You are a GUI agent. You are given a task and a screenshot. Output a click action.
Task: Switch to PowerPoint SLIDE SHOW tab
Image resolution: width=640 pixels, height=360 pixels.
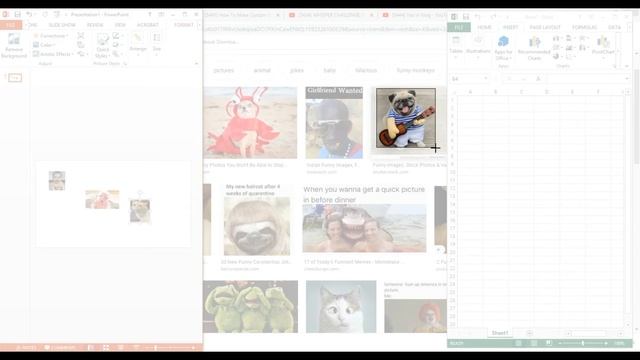[x=62, y=25]
